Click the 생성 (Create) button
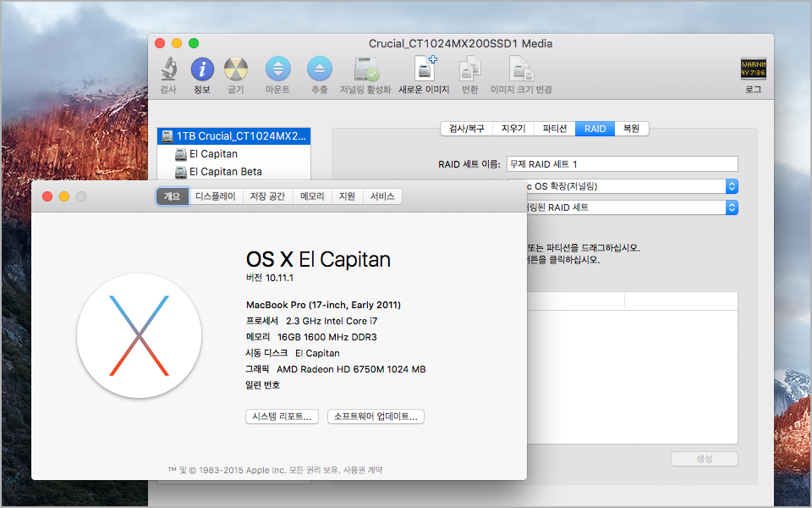This screenshot has width=812, height=508. (x=705, y=459)
